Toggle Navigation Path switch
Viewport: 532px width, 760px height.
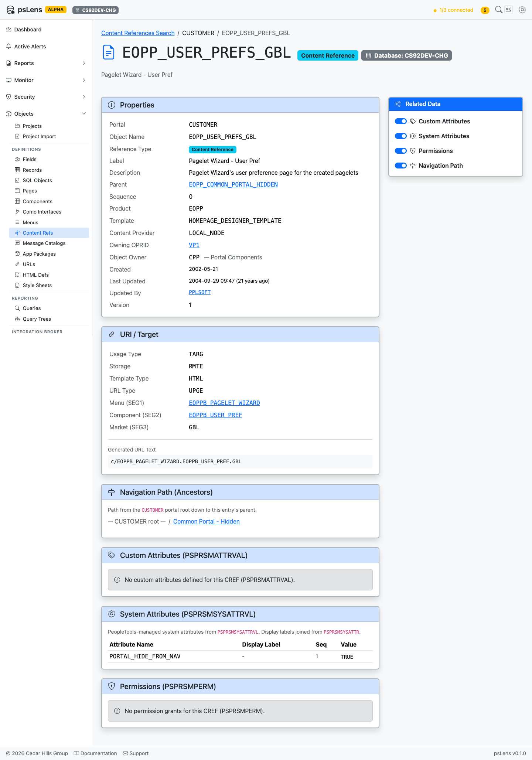pyautogui.click(x=401, y=166)
